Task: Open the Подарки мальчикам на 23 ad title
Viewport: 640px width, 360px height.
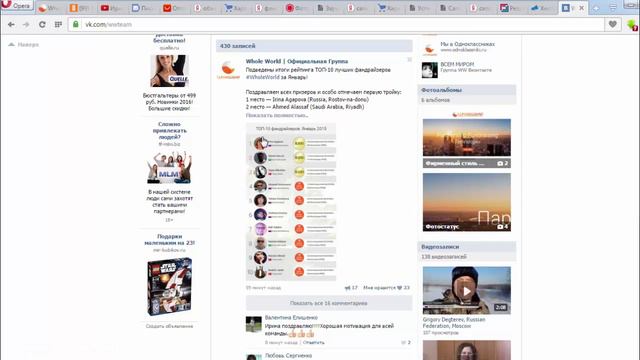Action: point(169,240)
